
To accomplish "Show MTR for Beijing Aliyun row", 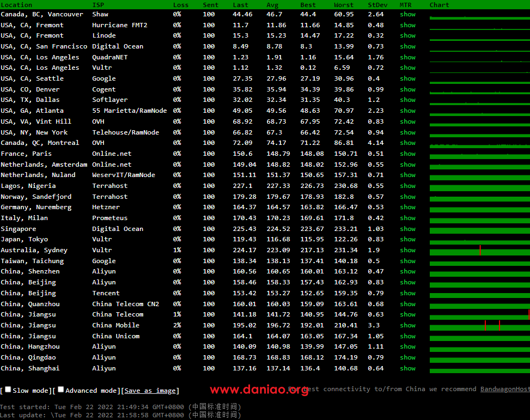I will coord(407,282).
